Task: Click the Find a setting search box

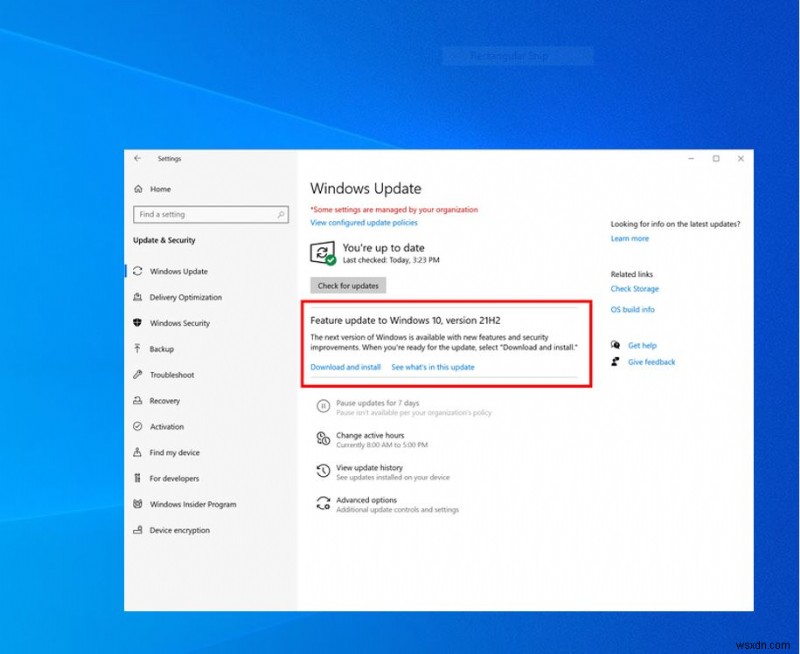Action: click(x=211, y=215)
